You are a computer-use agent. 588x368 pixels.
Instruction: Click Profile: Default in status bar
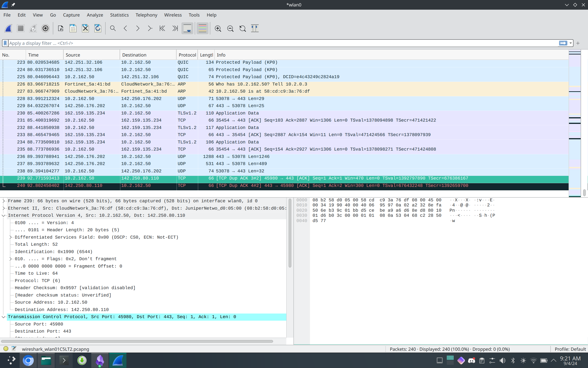pos(570,349)
